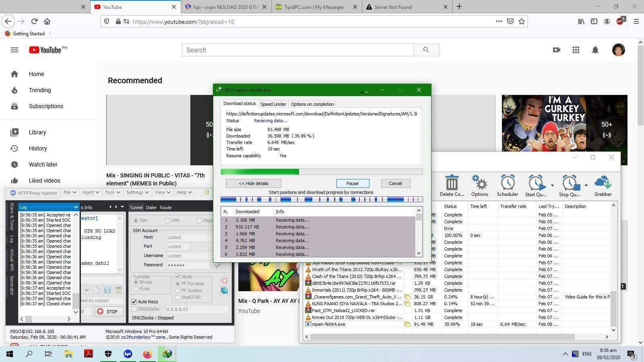Click YouTube account avatar
Screen dimensions: 644x362
(618, 50)
